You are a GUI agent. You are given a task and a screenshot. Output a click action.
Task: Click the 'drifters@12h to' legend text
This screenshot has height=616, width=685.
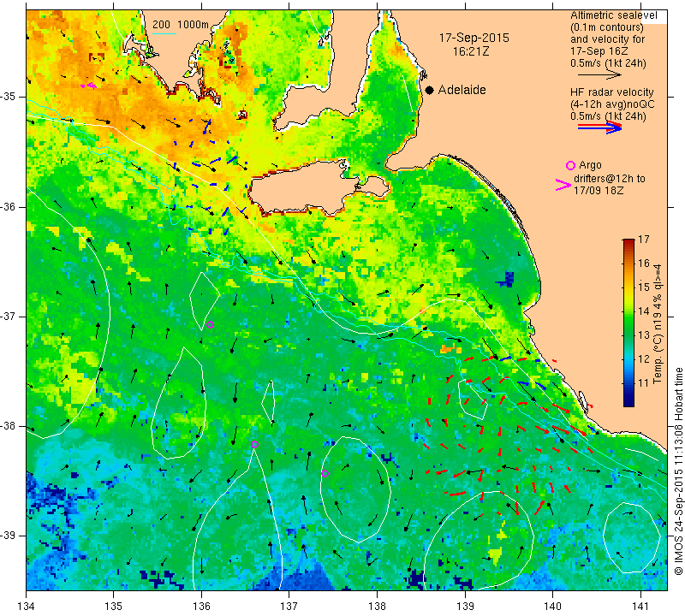click(609, 179)
